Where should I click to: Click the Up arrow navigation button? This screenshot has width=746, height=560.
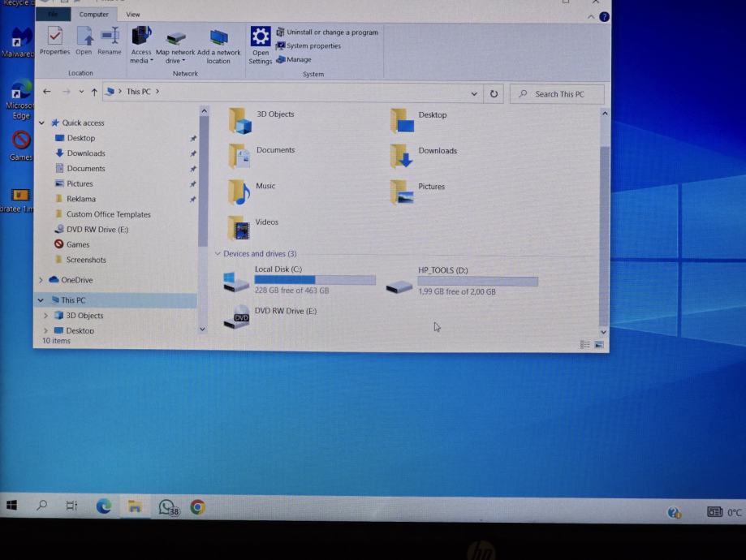(x=94, y=92)
